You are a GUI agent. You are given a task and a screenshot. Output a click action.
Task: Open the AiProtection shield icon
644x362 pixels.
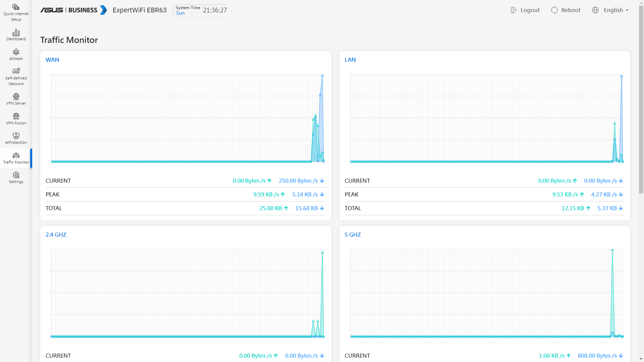[16, 136]
